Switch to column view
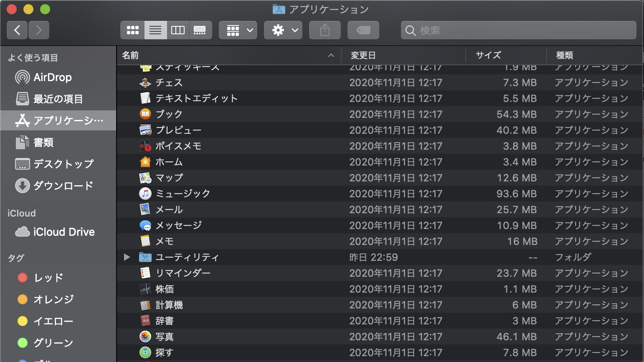The width and height of the screenshot is (644, 362). [x=178, y=30]
